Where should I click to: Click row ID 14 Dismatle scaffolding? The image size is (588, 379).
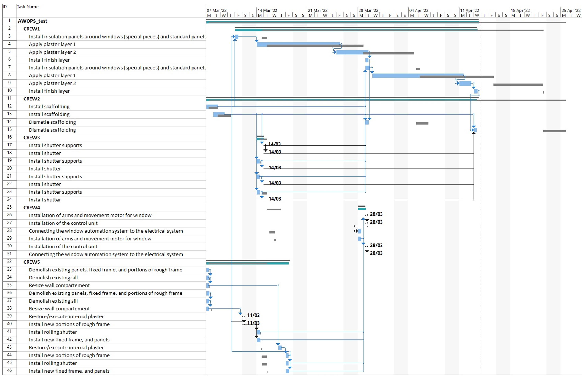click(52, 122)
